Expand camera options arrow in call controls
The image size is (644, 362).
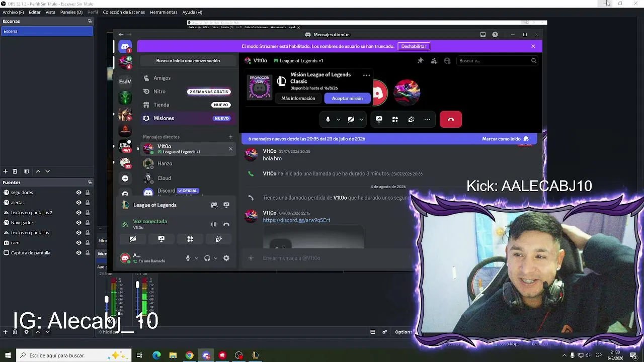coord(361,120)
